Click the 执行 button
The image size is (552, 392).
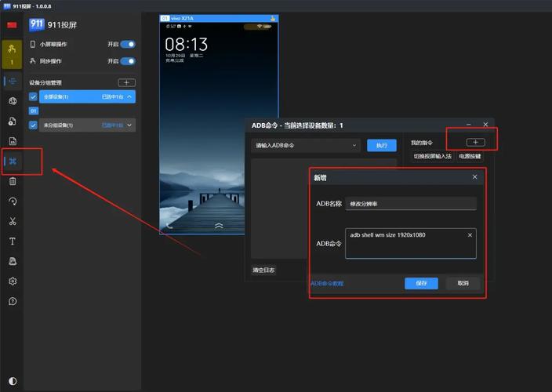tap(381, 145)
